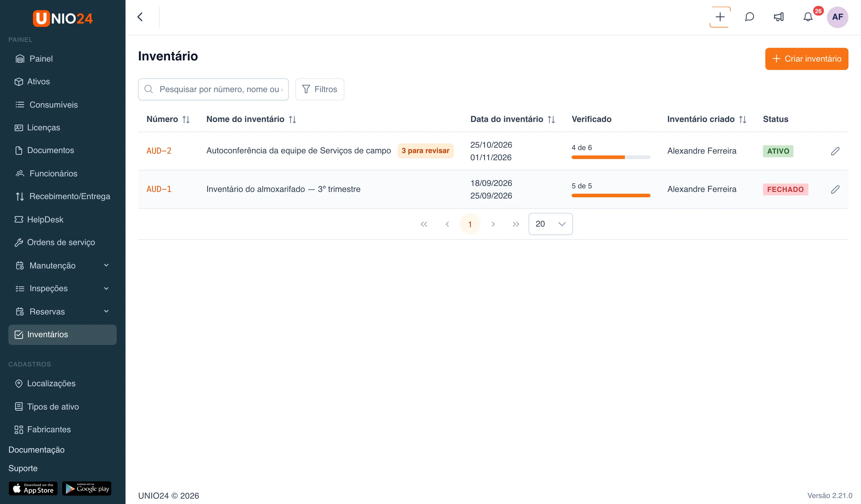This screenshot has width=861, height=504.
Task: Click the back arrow in the header
Action: [140, 17]
